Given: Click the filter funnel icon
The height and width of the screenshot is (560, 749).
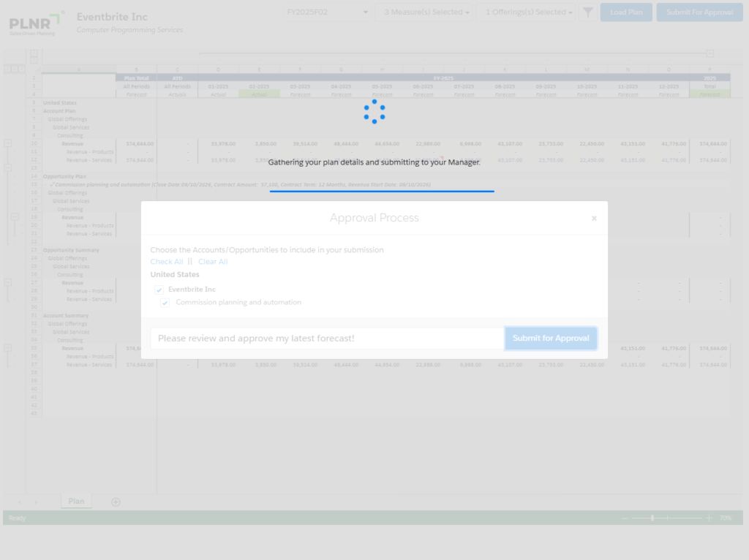Looking at the screenshot, I should pos(588,12).
